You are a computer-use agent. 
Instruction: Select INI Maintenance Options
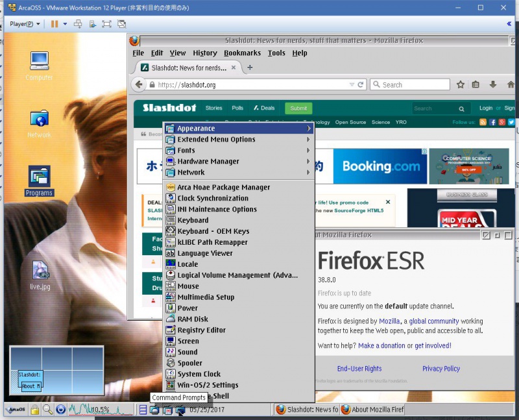[239, 209]
